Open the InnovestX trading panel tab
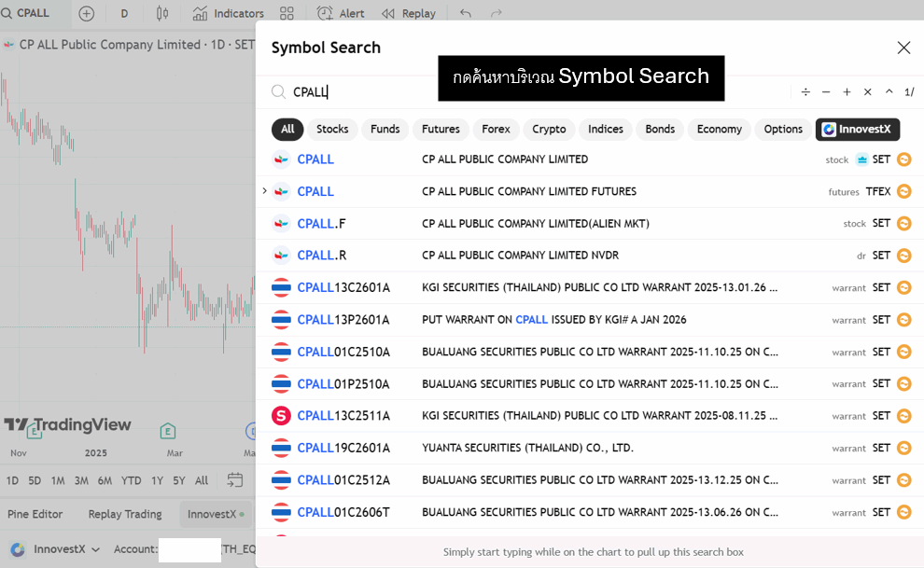Screen dimensions: 924x568 pyautogui.click(x=215, y=514)
